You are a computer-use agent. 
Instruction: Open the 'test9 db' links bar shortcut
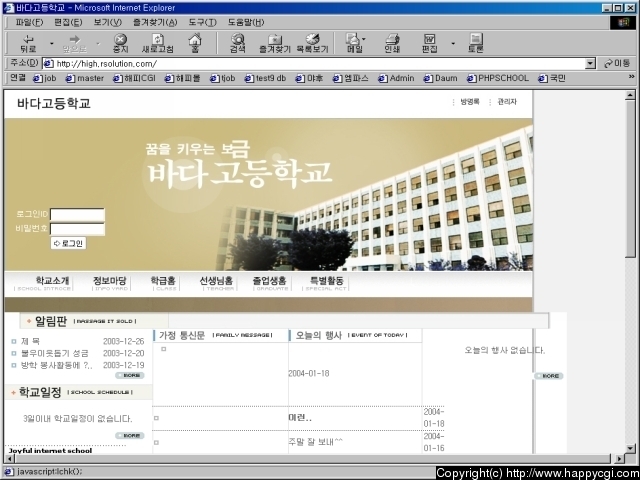point(265,78)
